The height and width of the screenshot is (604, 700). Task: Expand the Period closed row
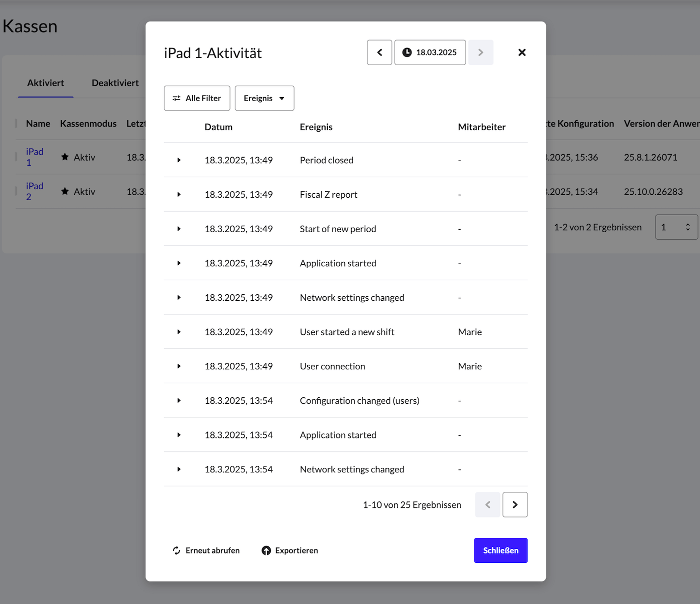pyautogui.click(x=179, y=160)
